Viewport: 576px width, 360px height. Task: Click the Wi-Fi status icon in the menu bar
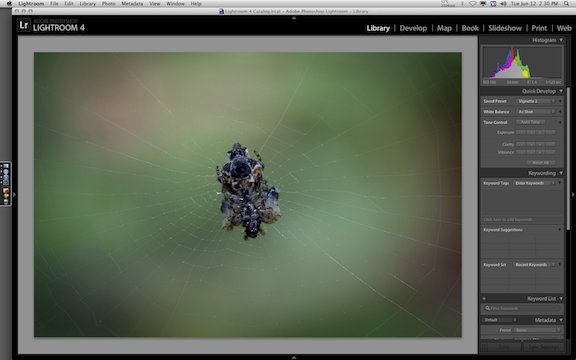pos(473,4)
